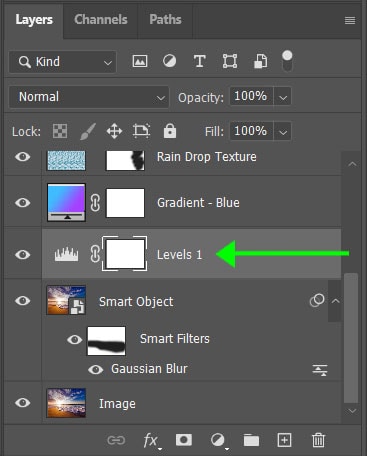Hide the Gradient - Blue layer

point(23,203)
